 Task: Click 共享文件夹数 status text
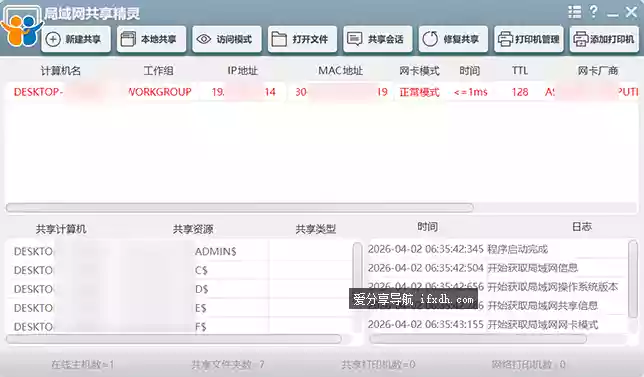pyautogui.click(x=228, y=364)
